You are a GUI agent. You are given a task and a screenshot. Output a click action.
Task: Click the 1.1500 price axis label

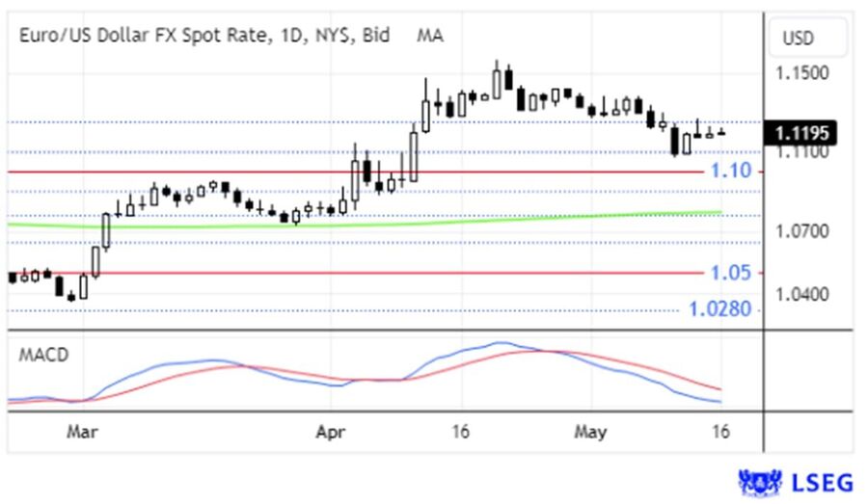tap(802, 73)
